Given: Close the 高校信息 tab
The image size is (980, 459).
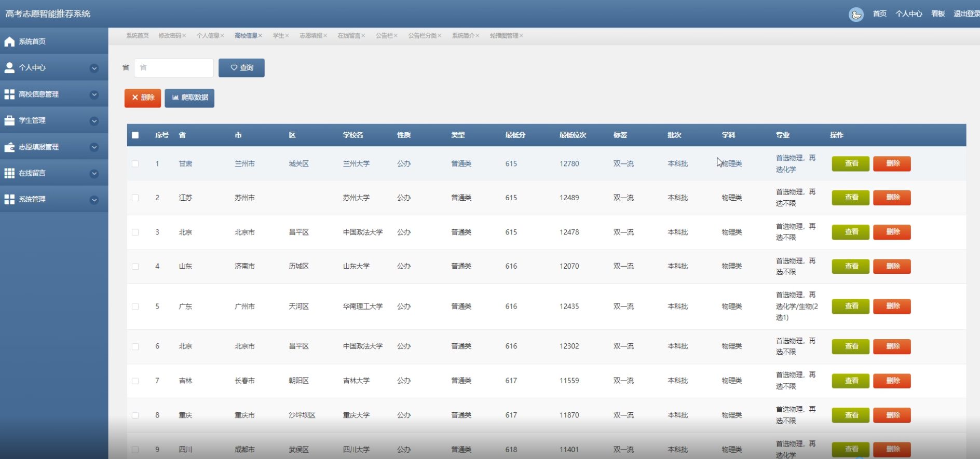Looking at the screenshot, I should tap(260, 36).
